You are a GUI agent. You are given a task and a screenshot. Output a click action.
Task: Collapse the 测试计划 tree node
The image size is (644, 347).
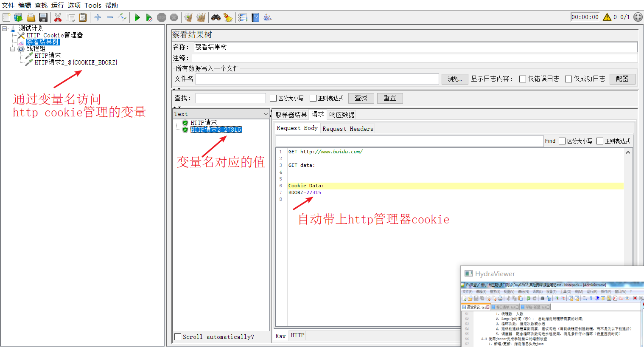[4, 28]
